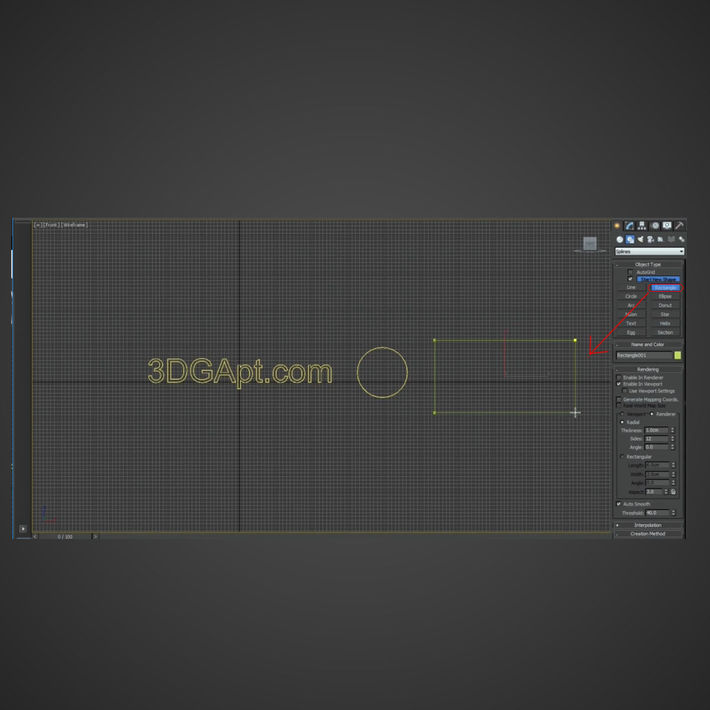Step the time slider back with left arrow
Image resolution: width=710 pixels, height=710 pixels.
[x=35, y=537]
